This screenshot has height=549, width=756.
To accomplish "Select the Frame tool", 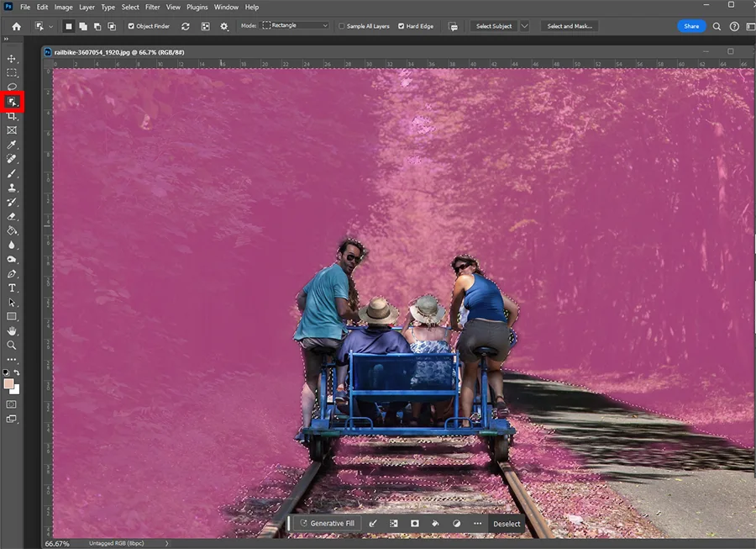I will 12,130.
